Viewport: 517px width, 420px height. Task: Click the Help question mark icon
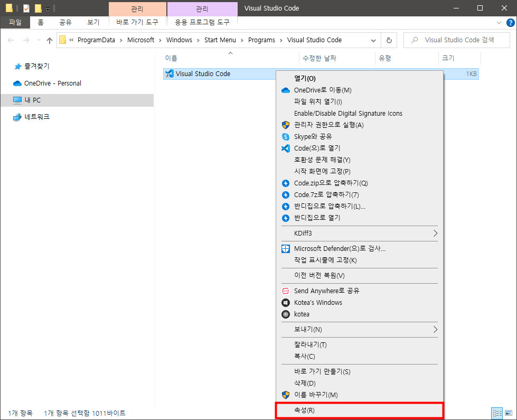pos(511,23)
